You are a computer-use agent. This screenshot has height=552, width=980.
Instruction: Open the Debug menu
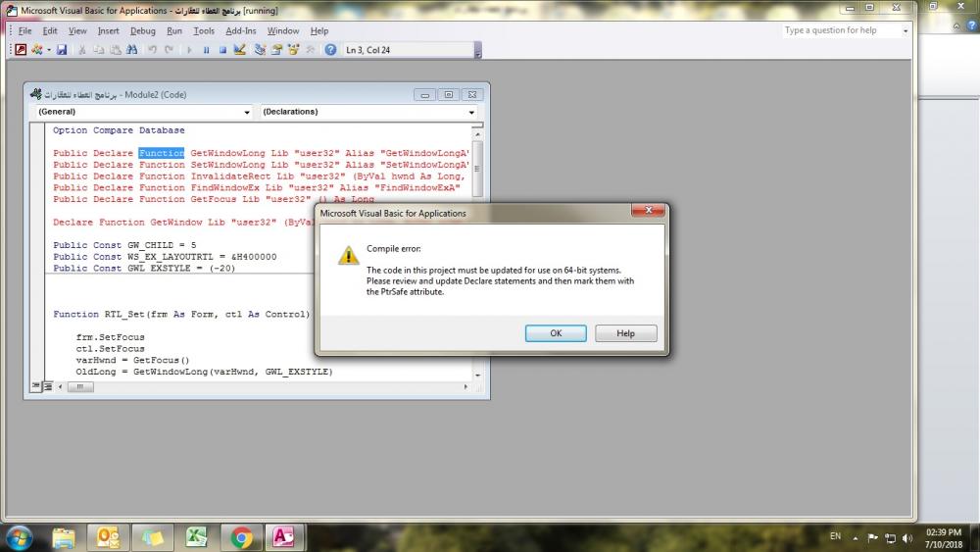(x=142, y=30)
